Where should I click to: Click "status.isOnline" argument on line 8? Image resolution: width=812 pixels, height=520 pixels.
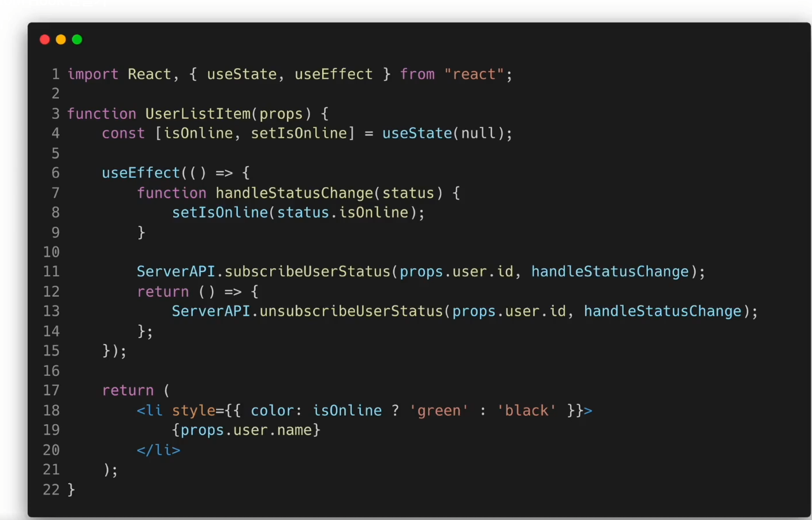coord(343,212)
